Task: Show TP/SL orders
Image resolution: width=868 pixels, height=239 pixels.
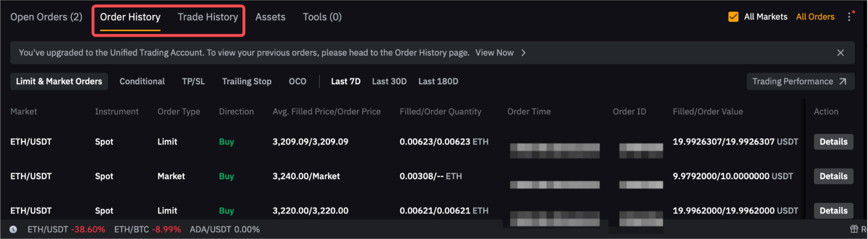Action: click(193, 81)
